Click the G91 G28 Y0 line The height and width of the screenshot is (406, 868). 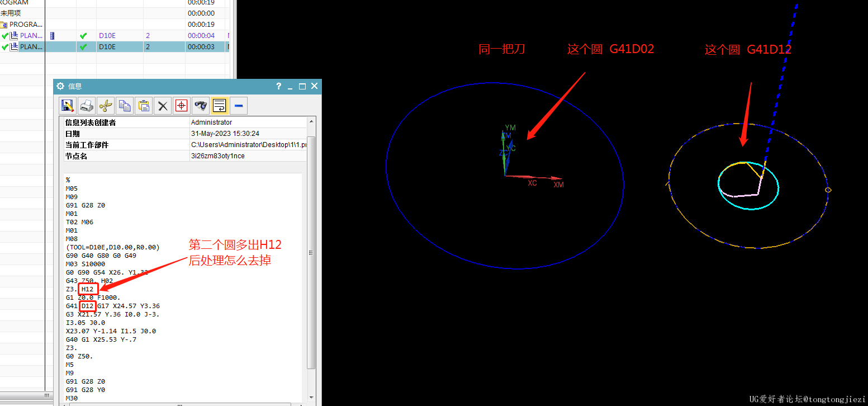pyautogui.click(x=85, y=390)
